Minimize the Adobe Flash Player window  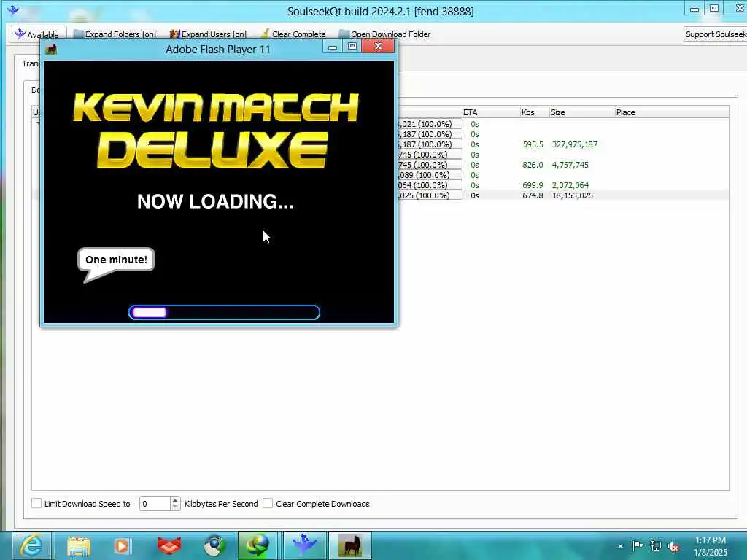click(x=333, y=47)
